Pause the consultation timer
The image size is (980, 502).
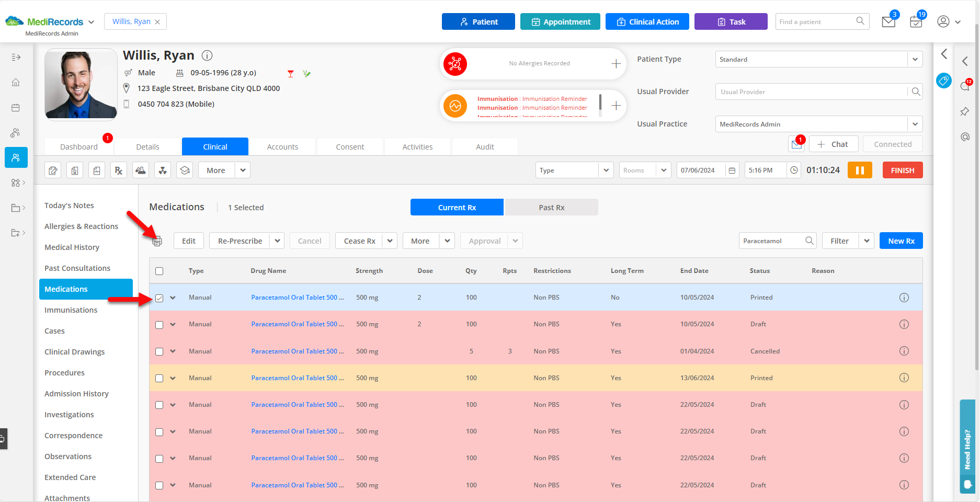coord(860,170)
